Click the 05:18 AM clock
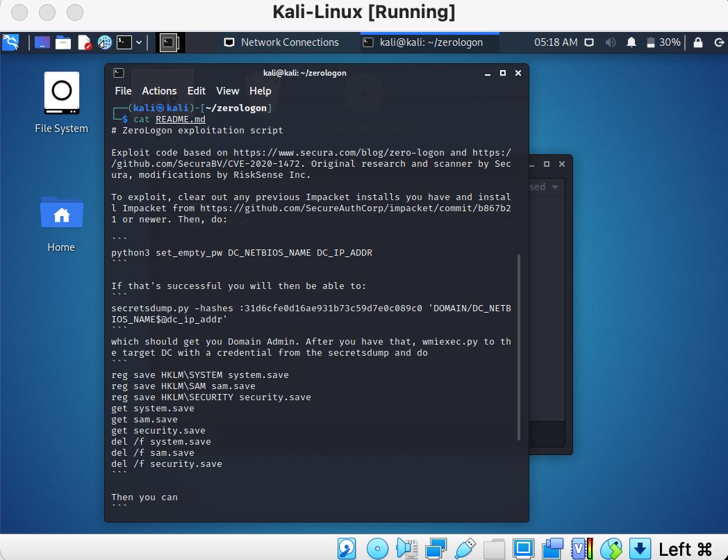Screen dimensions: 728x560 (x=556, y=42)
